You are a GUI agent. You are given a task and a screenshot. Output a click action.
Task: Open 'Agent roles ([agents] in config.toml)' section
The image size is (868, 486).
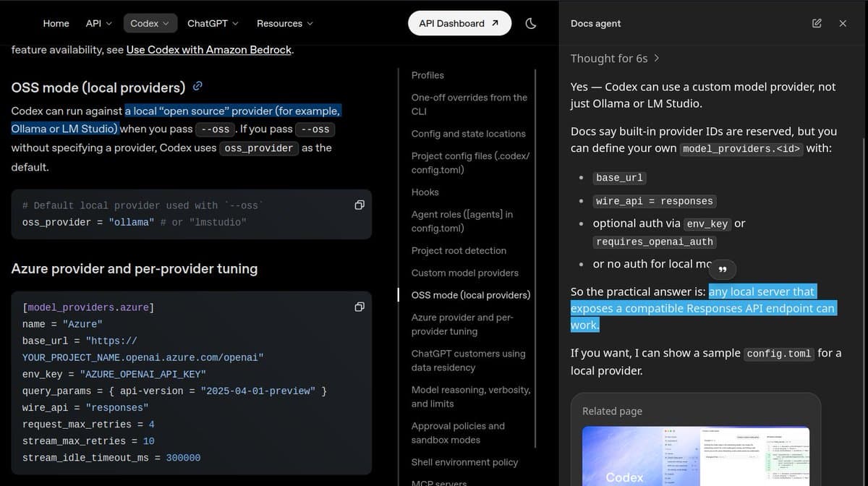click(462, 221)
